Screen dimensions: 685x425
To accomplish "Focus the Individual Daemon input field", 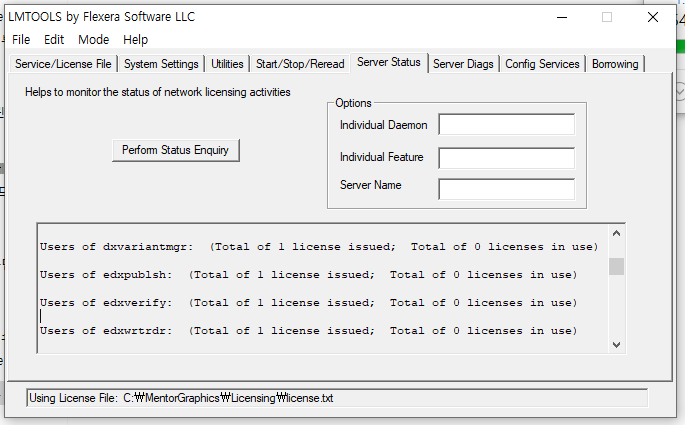I will [506, 125].
